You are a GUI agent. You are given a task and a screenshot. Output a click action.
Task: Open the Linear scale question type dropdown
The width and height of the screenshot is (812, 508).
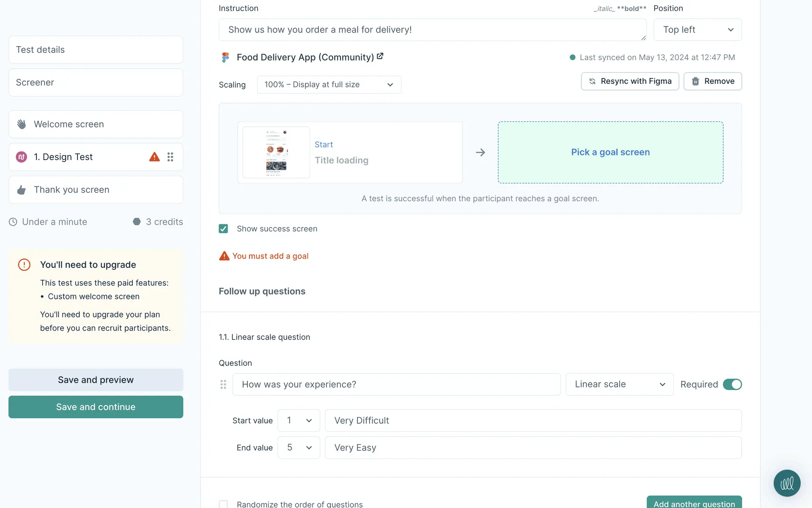pyautogui.click(x=619, y=384)
